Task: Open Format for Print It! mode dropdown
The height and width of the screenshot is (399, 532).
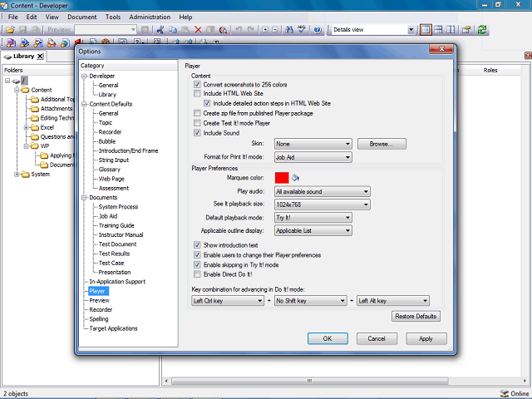Action: (313, 157)
